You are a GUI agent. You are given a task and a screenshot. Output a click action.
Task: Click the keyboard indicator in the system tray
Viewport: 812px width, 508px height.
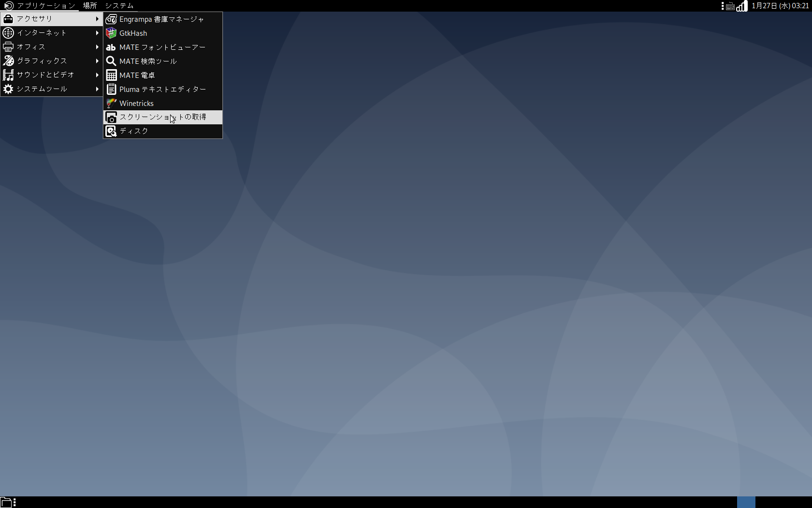(x=730, y=6)
